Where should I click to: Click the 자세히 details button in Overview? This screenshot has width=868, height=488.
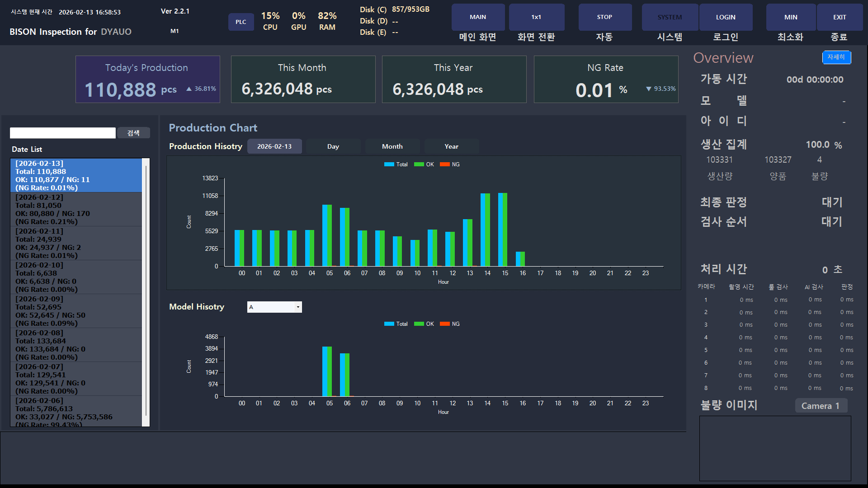pyautogui.click(x=836, y=57)
